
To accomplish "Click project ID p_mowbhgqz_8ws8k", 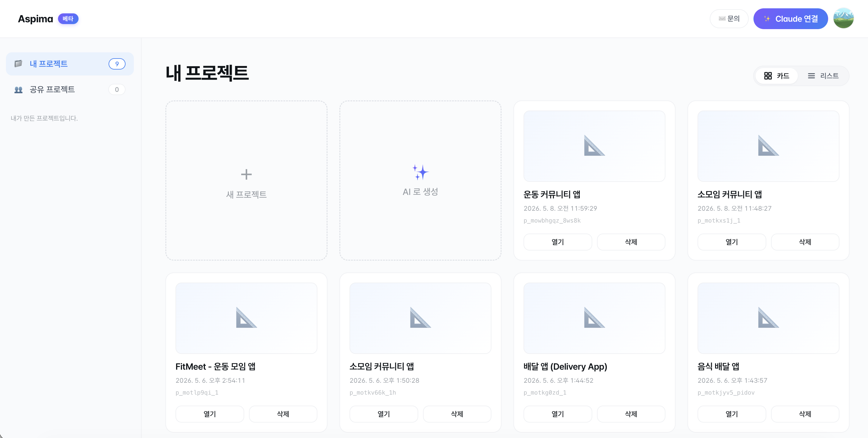I will click(x=552, y=221).
